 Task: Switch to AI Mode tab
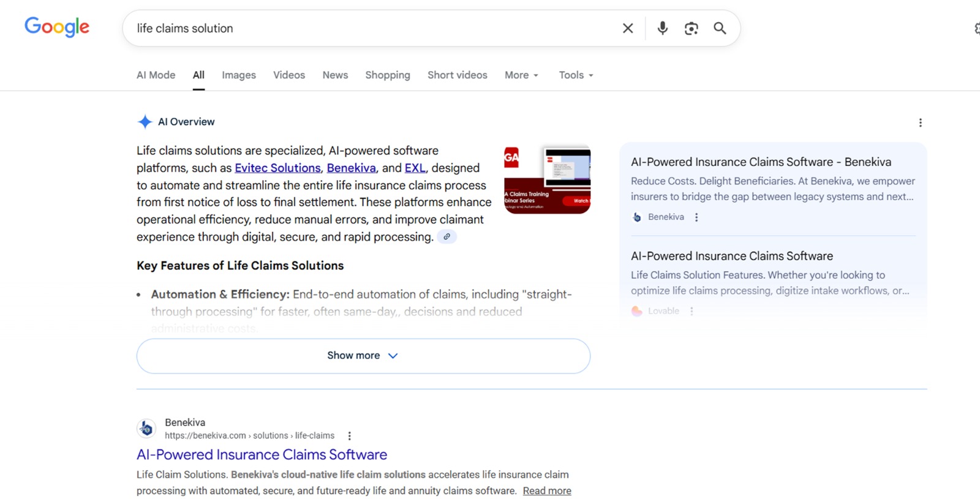click(156, 75)
